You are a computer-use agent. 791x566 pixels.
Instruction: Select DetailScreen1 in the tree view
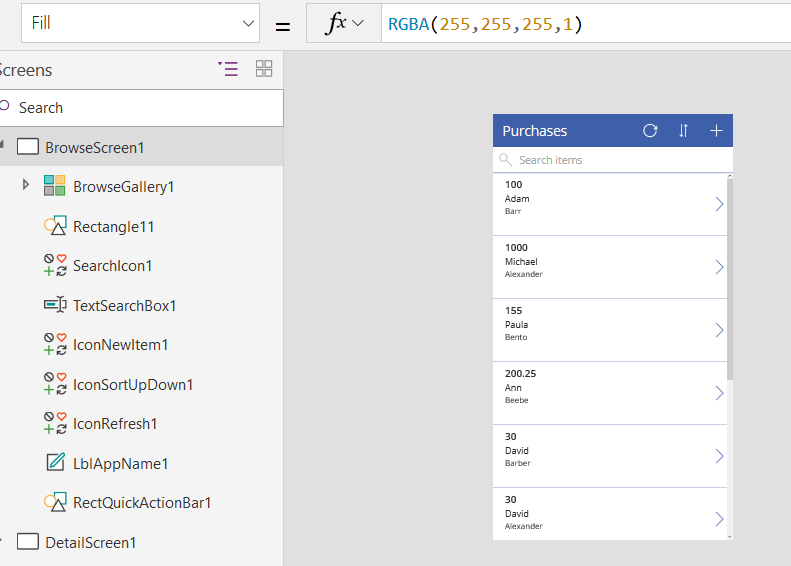(x=90, y=542)
